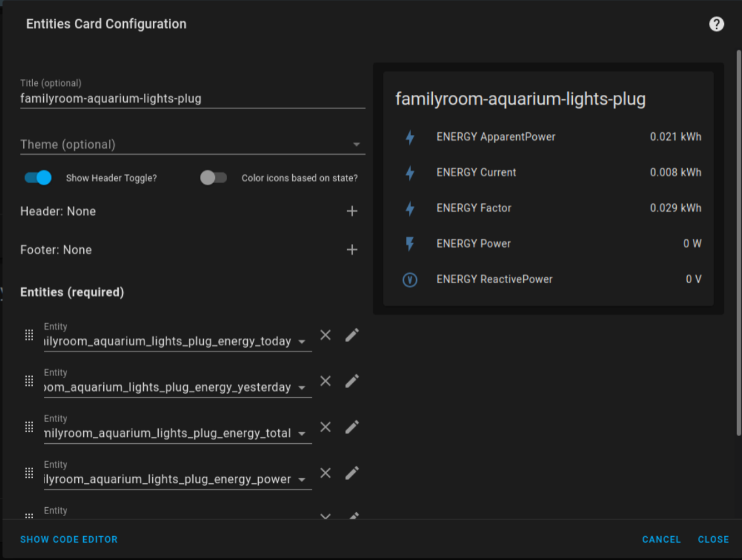Viewport: 742px width, 560px height.
Task: Add a Footer using the plus icon
Action: [x=352, y=250]
